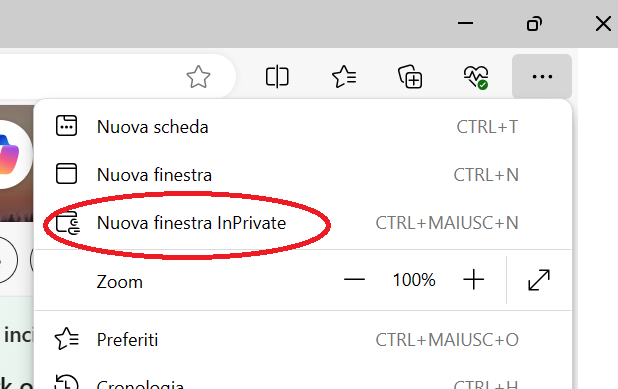Click the InPrivate window icon
618x389 pixels.
click(x=68, y=223)
